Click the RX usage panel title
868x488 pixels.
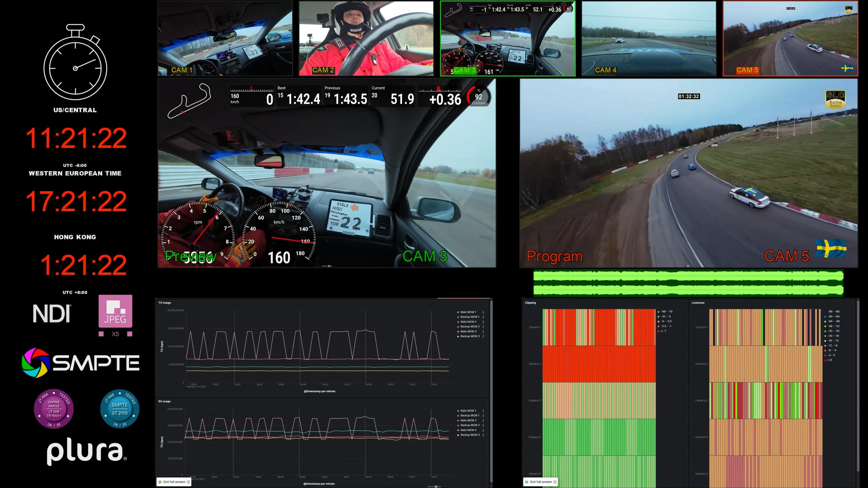pyautogui.click(x=164, y=401)
